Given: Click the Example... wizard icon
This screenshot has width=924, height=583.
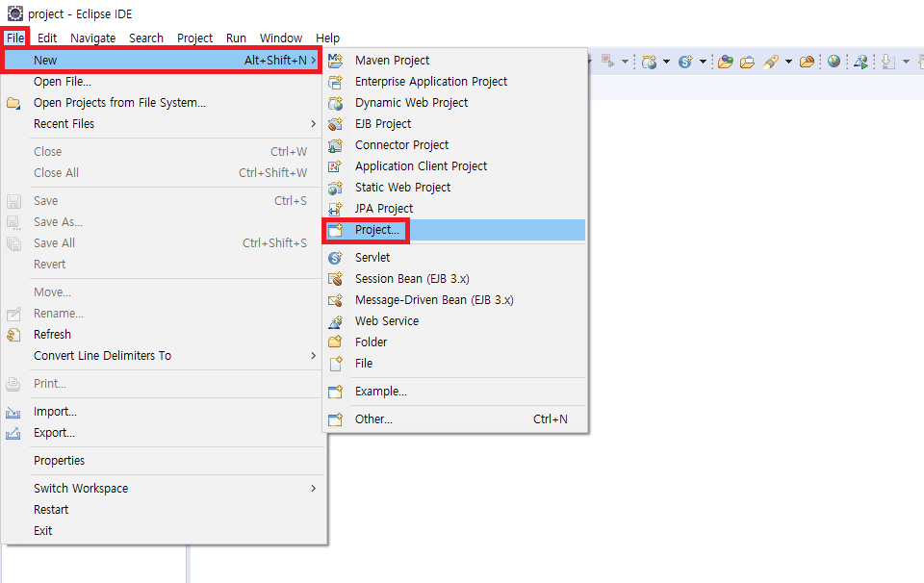Looking at the screenshot, I should [x=335, y=392].
